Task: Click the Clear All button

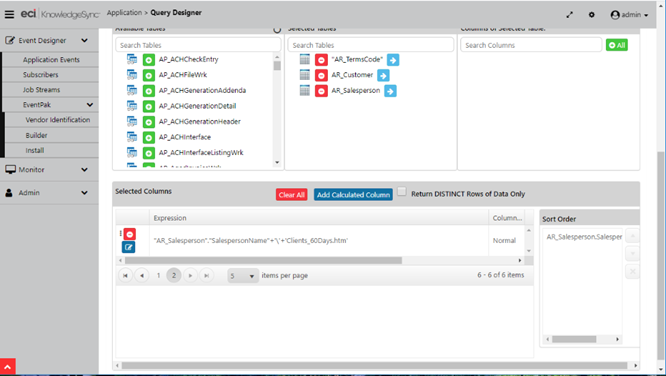Action: (291, 195)
